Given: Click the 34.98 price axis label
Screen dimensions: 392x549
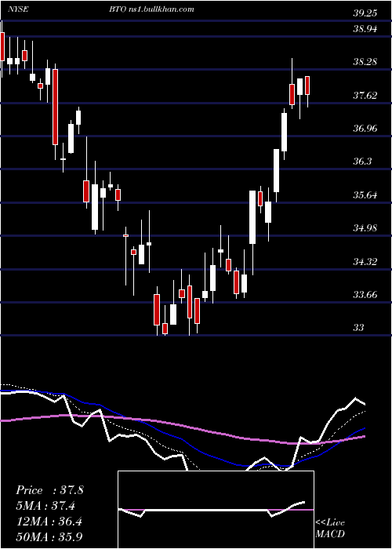Looking at the screenshot, I should (365, 229).
